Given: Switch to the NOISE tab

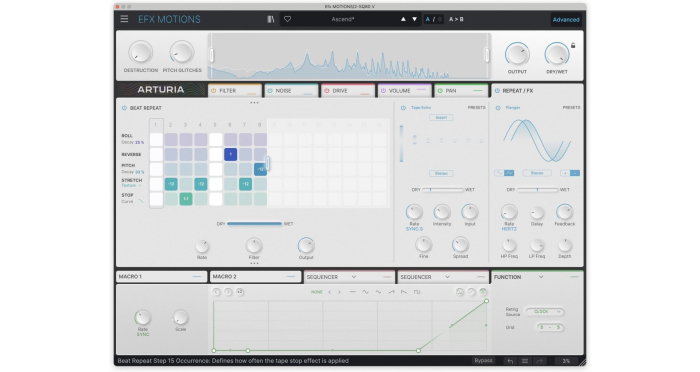Looking at the screenshot, I should pos(291,91).
